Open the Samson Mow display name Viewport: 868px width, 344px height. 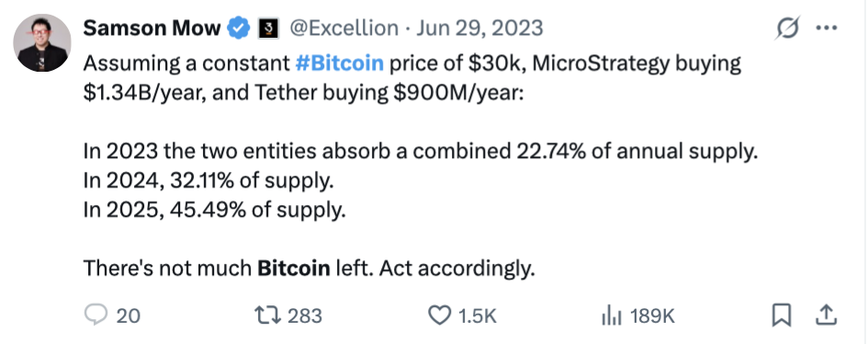pyautogui.click(x=152, y=28)
